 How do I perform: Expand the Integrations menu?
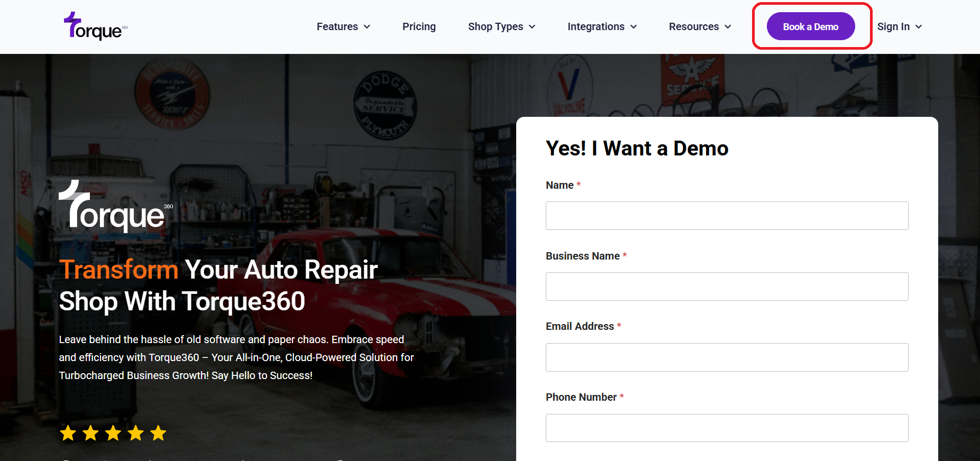(602, 26)
